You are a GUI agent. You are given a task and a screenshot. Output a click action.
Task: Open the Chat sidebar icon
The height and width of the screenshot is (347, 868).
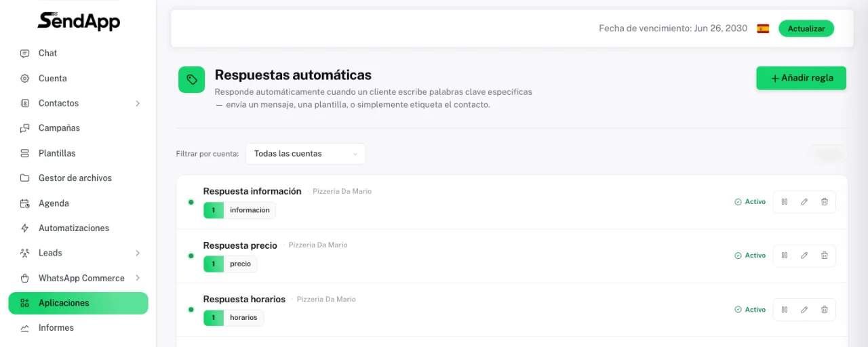click(25, 54)
